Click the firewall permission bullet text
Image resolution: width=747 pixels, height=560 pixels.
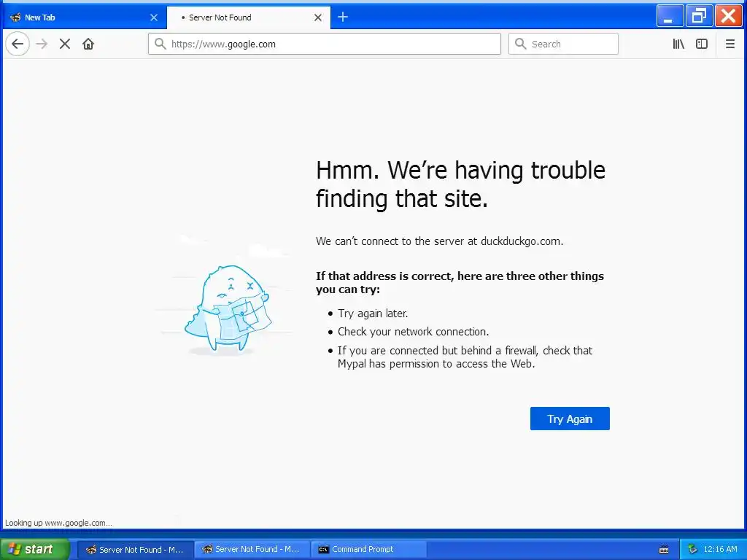[465, 357]
